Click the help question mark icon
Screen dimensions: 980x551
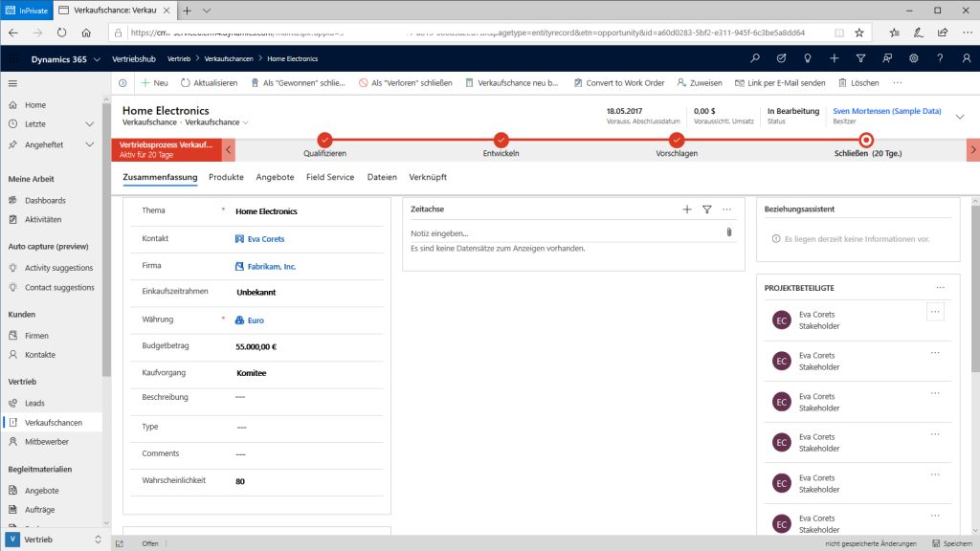coord(941,58)
